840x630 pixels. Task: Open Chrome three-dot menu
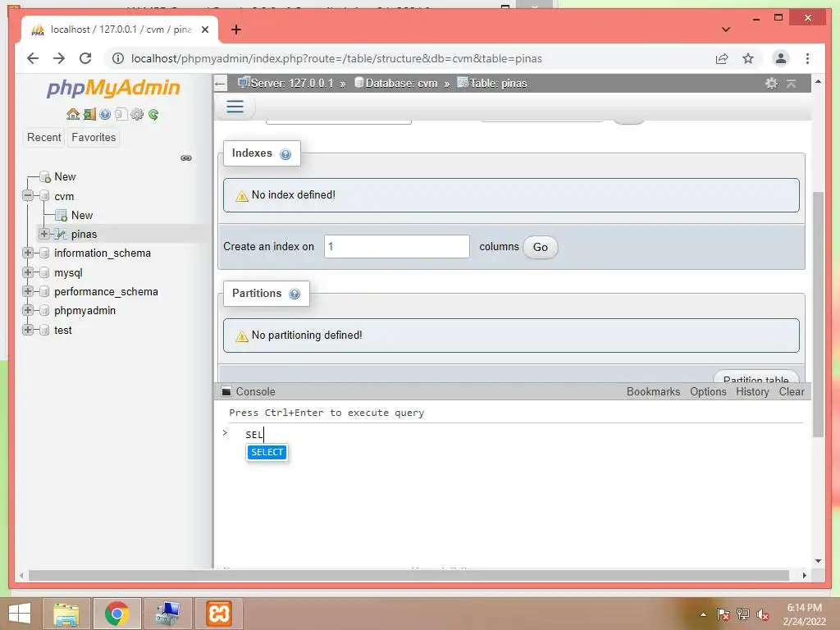tap(807, 58)
